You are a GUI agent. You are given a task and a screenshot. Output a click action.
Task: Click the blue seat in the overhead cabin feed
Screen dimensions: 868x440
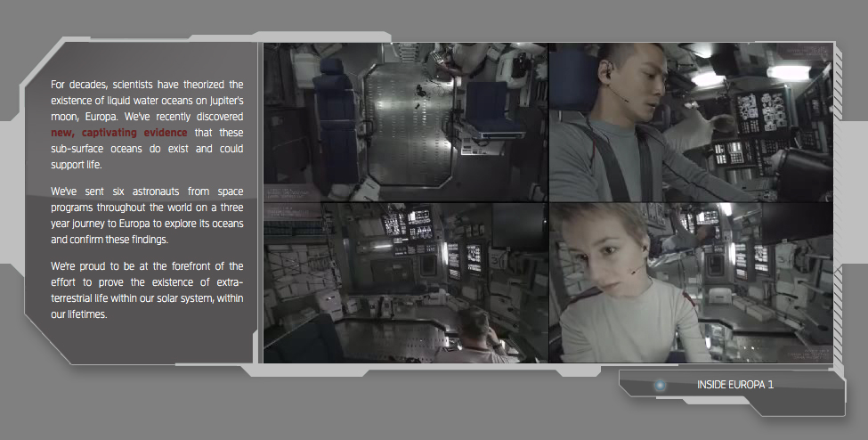485,109
